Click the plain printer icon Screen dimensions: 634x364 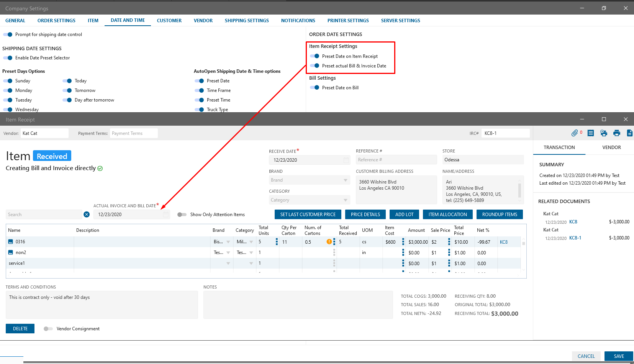[x=616, y=133]
